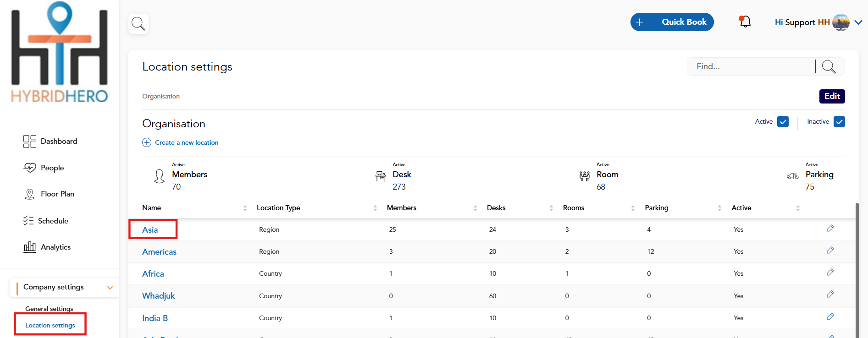This screenshot has height=338, width=868.
Task: Uncheck the Active filter checkbox
Action: pos(783,122)
